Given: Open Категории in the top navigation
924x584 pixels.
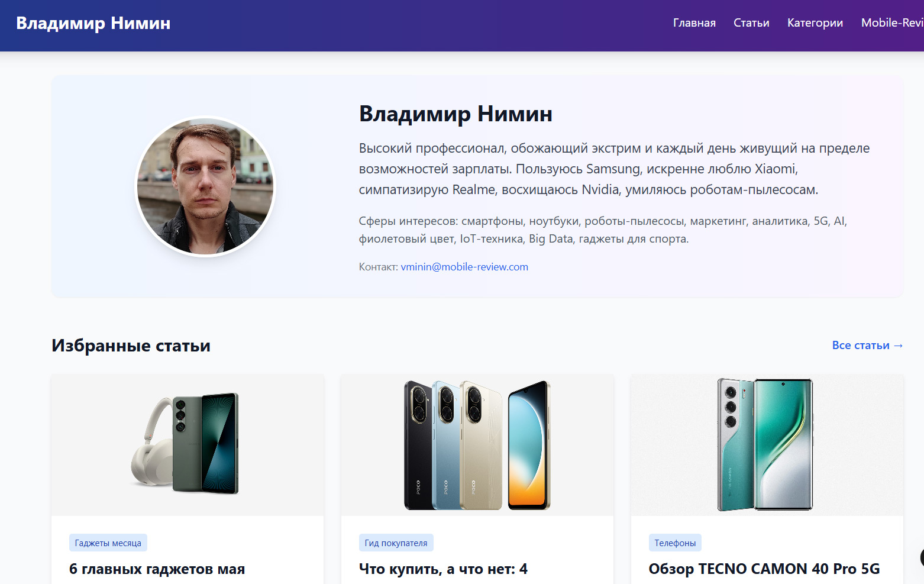Looking at the screenshot, I should click(x=815, y=23).
